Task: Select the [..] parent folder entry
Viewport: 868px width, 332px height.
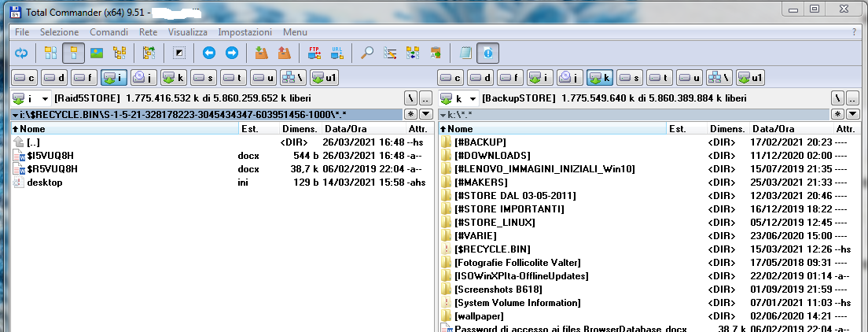Action: 222,142
